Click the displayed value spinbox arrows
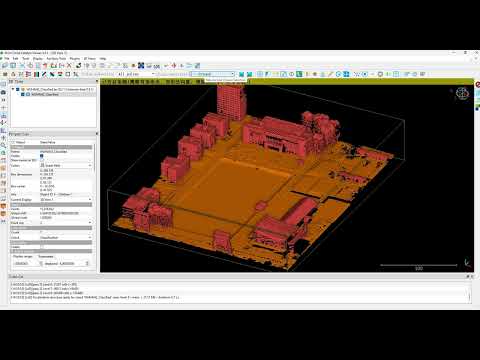The width and height of the screenshot is (480, 360). click(87, 263)
